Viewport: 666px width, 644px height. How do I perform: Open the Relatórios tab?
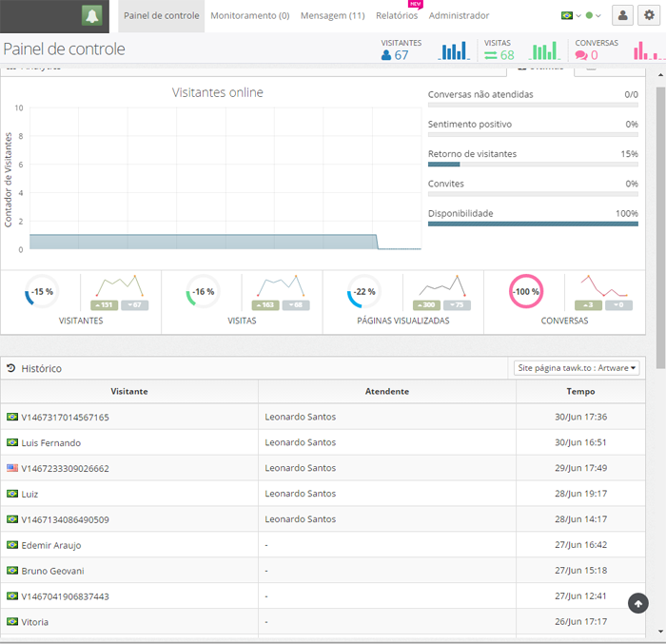[x=397, y=16]
